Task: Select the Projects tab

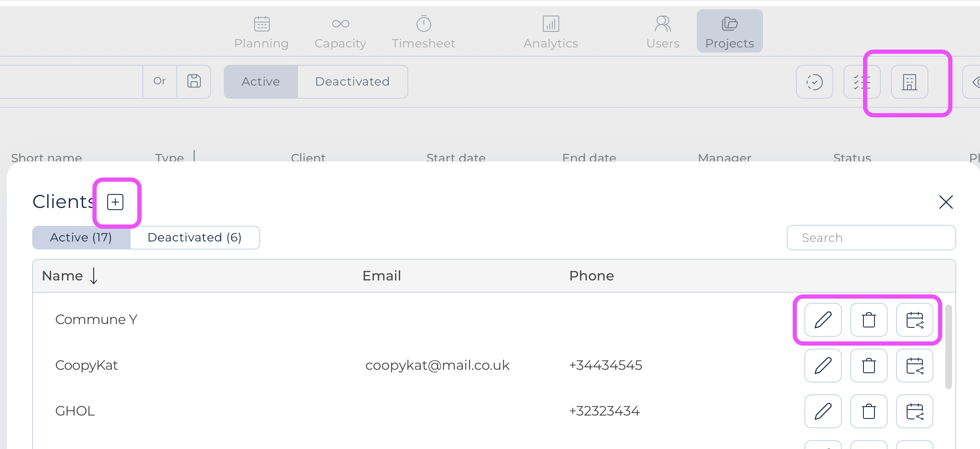Action: click(729, 31)
